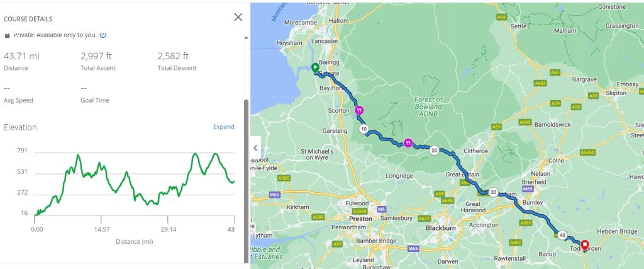
Task: Collapse the side panel with arrow tab
Action: (255, 148)
